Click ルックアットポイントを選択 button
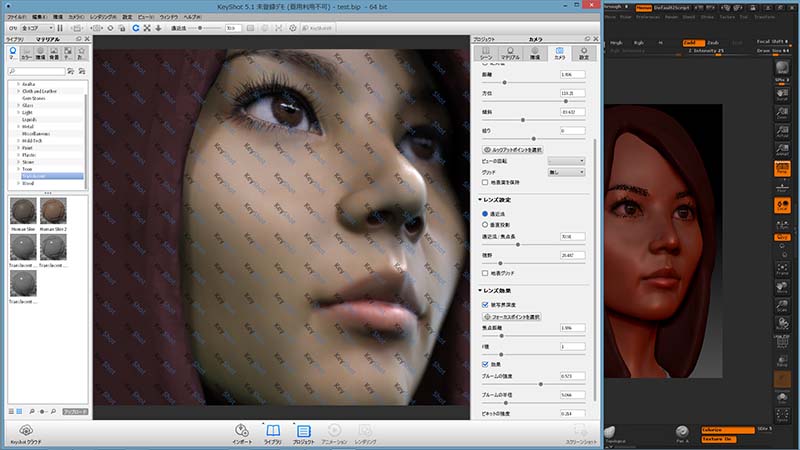The width and height of the screenshot is (800, 450). tap(513, 149)
